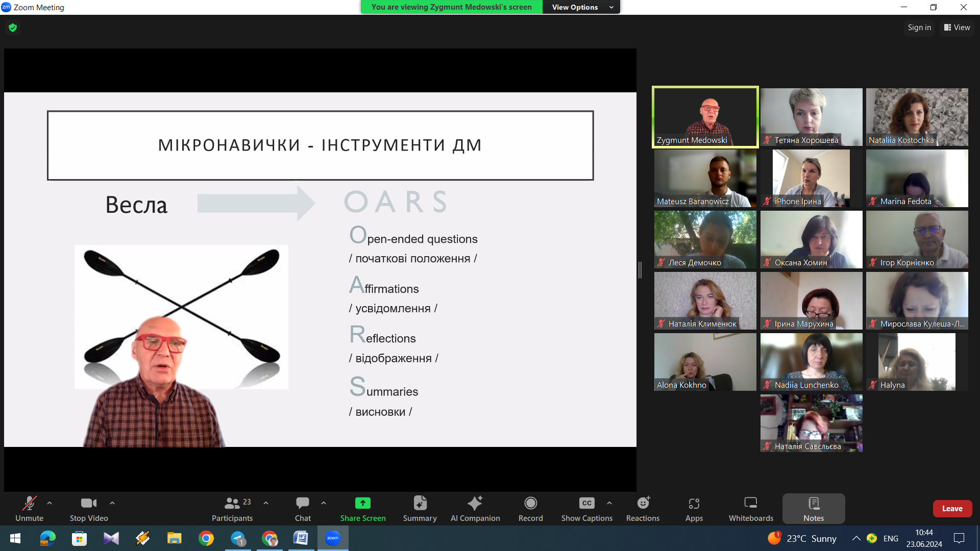Click the Sign in button
Screen dimensions: 980x551
tap(919, 28)
